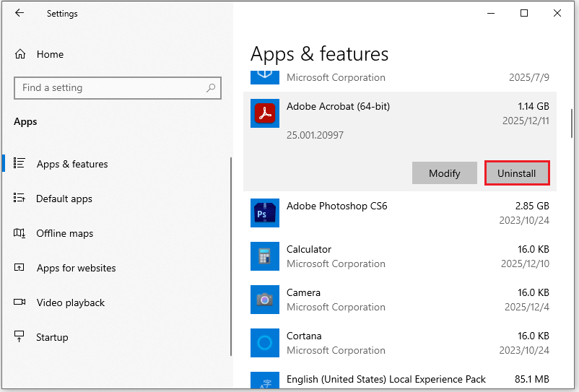The height and width of the screenshot is (392, 579).
Task: Click the English Local Experience Pack icon
Action: pos(265,380)
